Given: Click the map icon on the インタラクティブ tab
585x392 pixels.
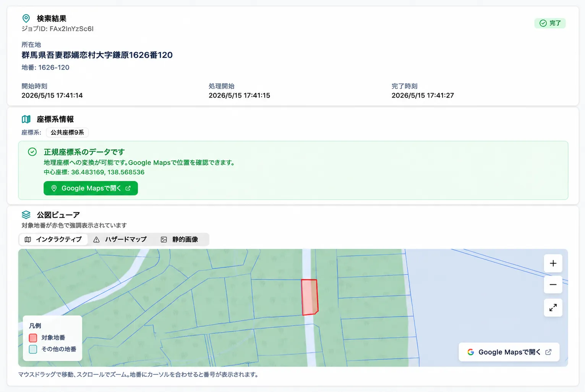Looking at the screenshot, I should [28, 240].
